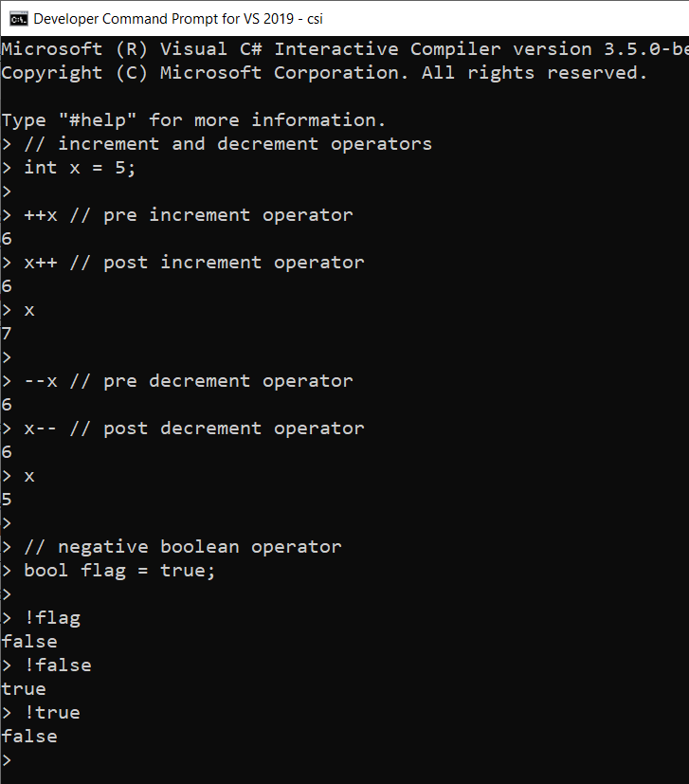Click the empty prompt at the bottom

(x=8, y=760)
